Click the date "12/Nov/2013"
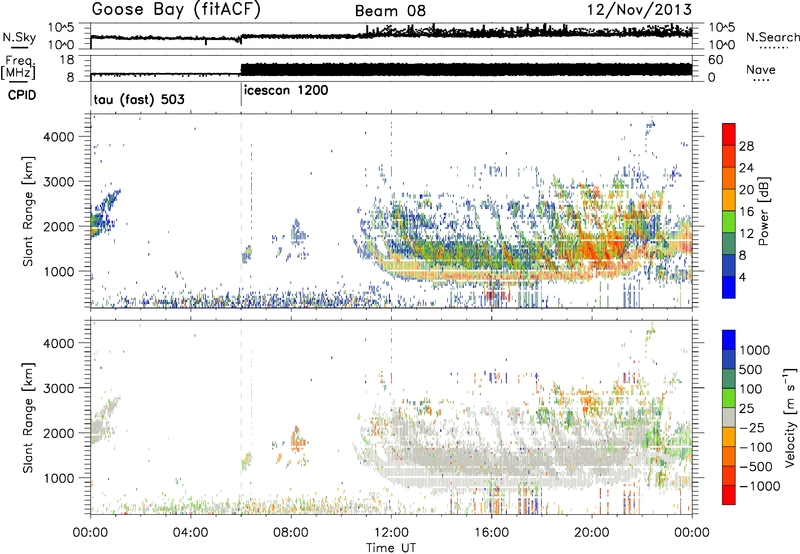The width and height of the screenshot is (800, 554). (x=639, y=10)
